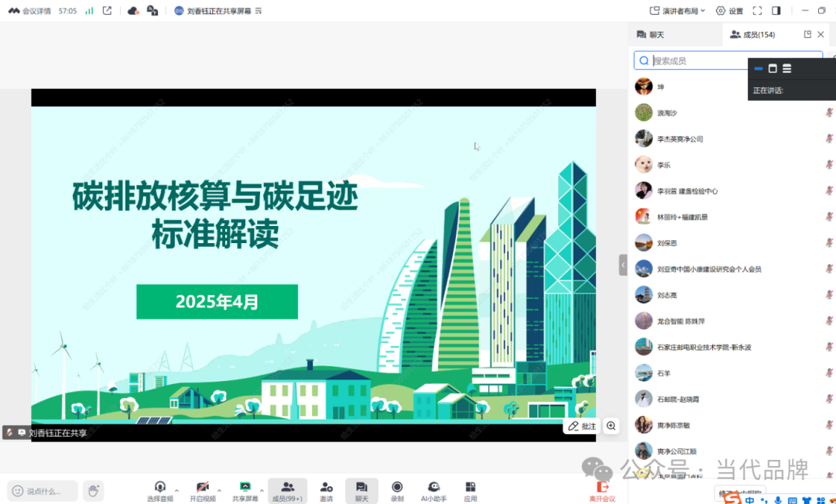The image size is (836, 504).
Task: Zoom in shared screen with magnifier icon
Action: pos(612,426)
